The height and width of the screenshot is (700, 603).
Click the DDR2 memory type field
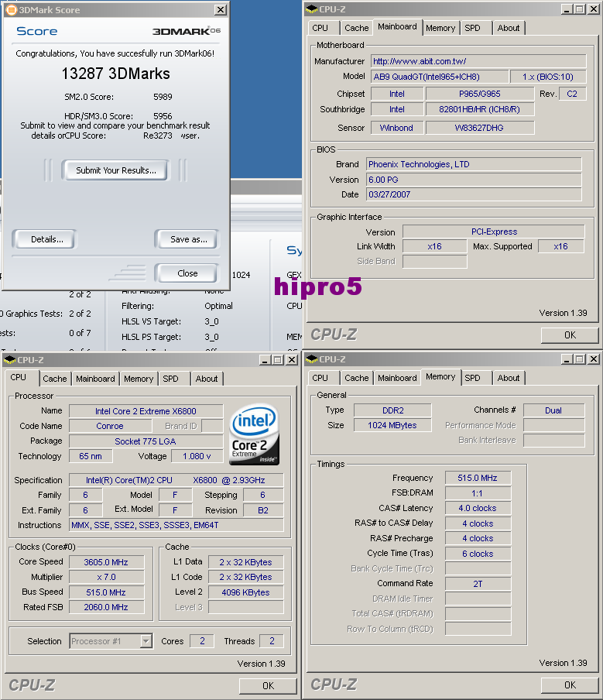[392, 410]
